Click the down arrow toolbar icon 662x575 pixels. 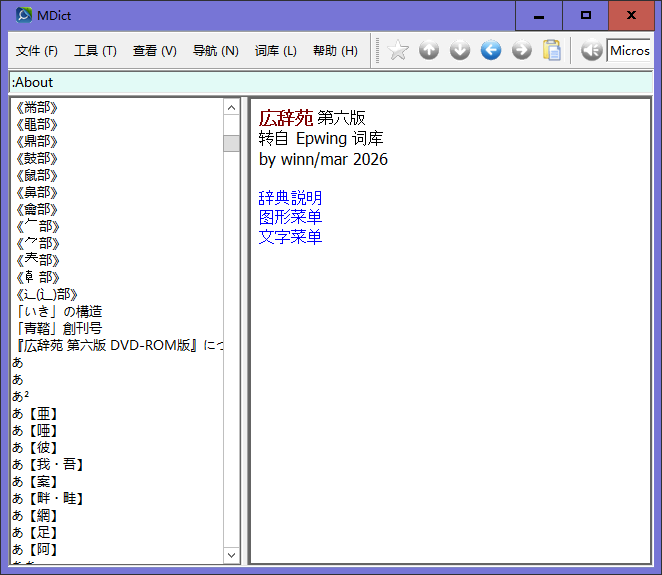click(x=460, y=50)
